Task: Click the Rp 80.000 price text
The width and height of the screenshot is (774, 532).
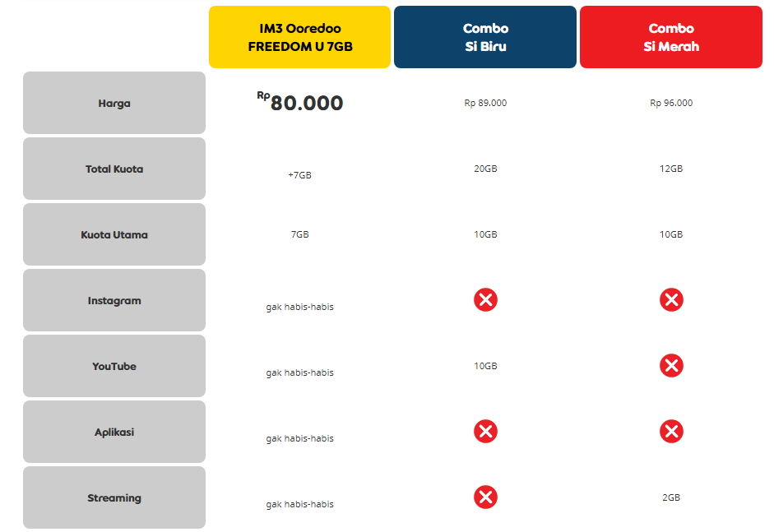Action: [301, 103]
